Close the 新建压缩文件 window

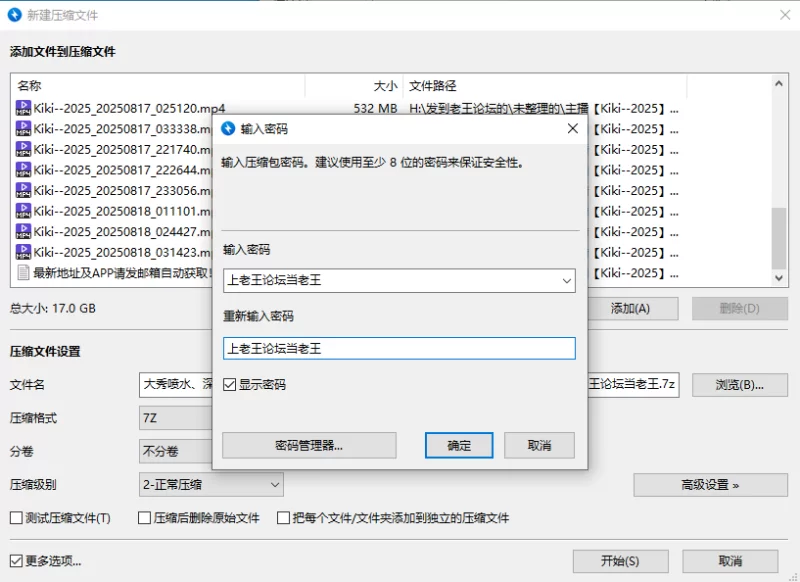pyautogui.click(x=785, y=15)
